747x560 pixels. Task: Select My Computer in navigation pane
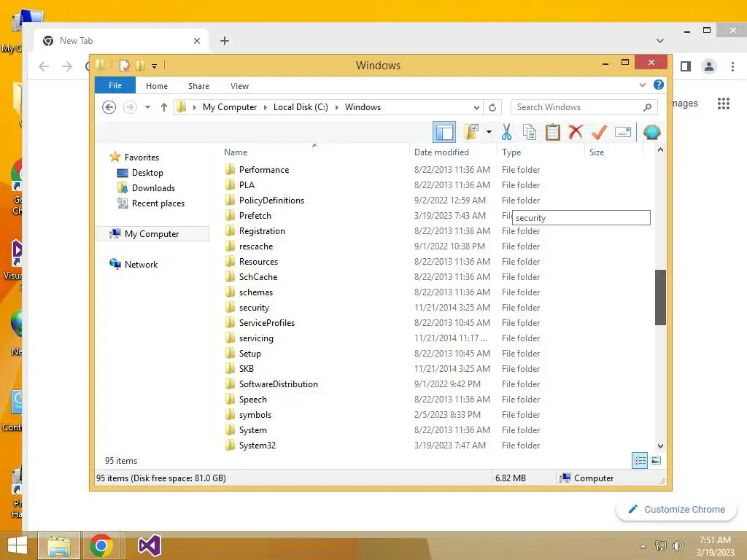(152, 234)
